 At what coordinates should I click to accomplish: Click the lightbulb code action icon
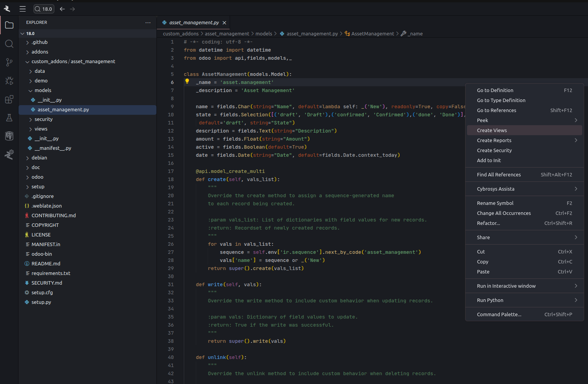(x=187, y=81)
